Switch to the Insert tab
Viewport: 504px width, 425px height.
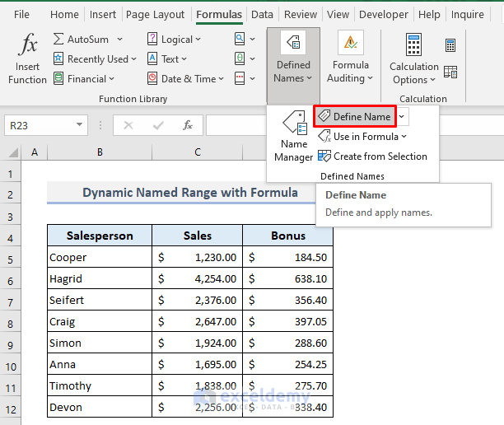tap(103, 15)
